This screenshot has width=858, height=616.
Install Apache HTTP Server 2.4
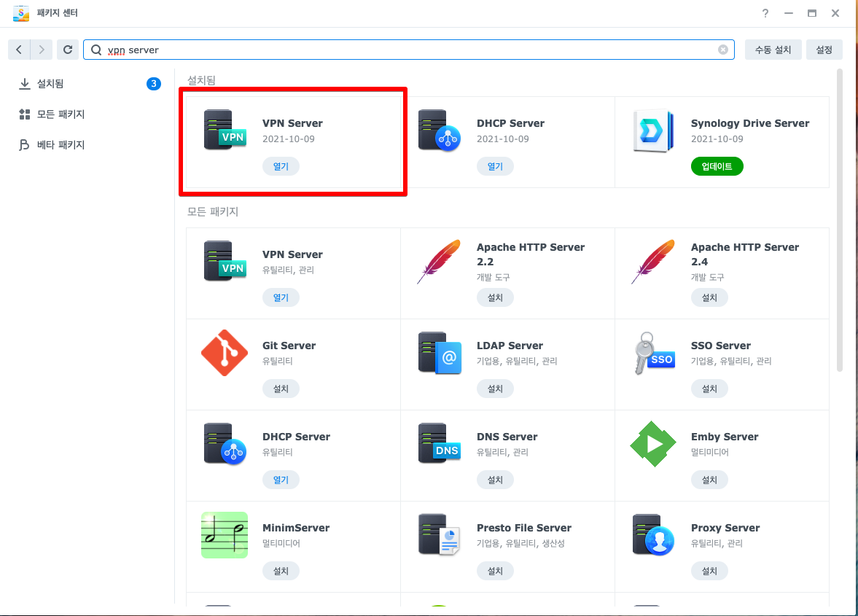coord(710,297)
